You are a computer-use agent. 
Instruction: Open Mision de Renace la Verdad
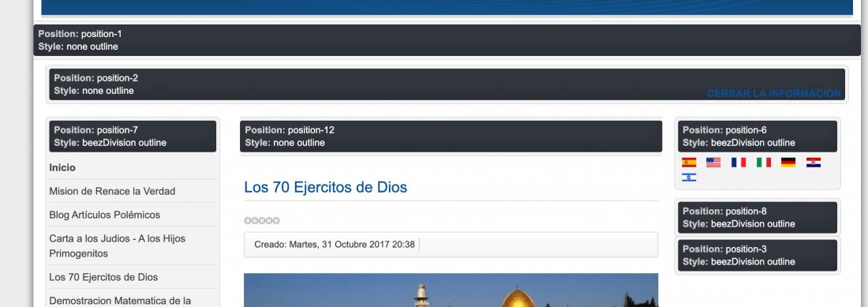click(112, 192)
